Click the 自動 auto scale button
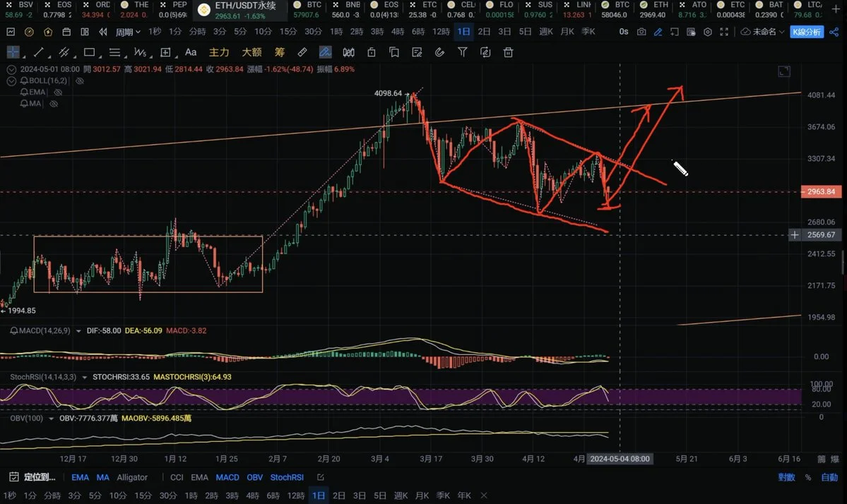 pyautogui.click(x=829, y=478)
